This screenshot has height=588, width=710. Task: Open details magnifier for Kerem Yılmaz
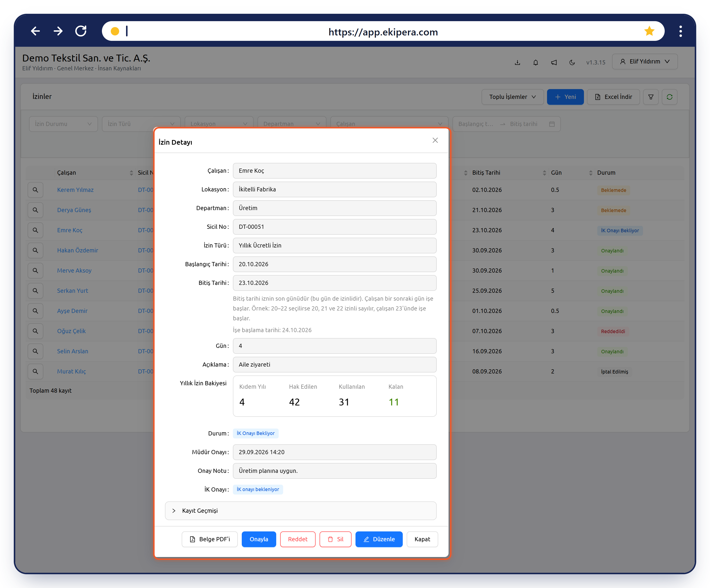35,190
